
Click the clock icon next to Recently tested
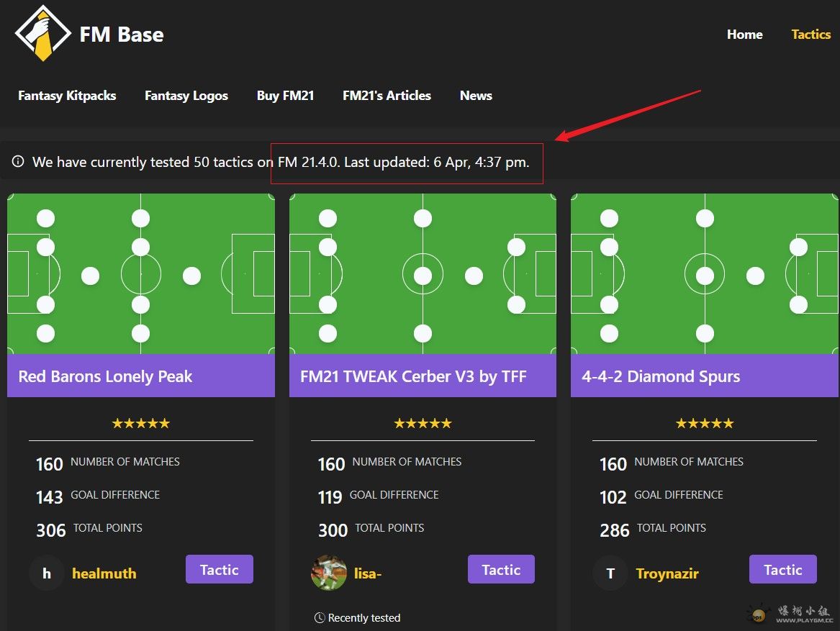tap(320, 617)
